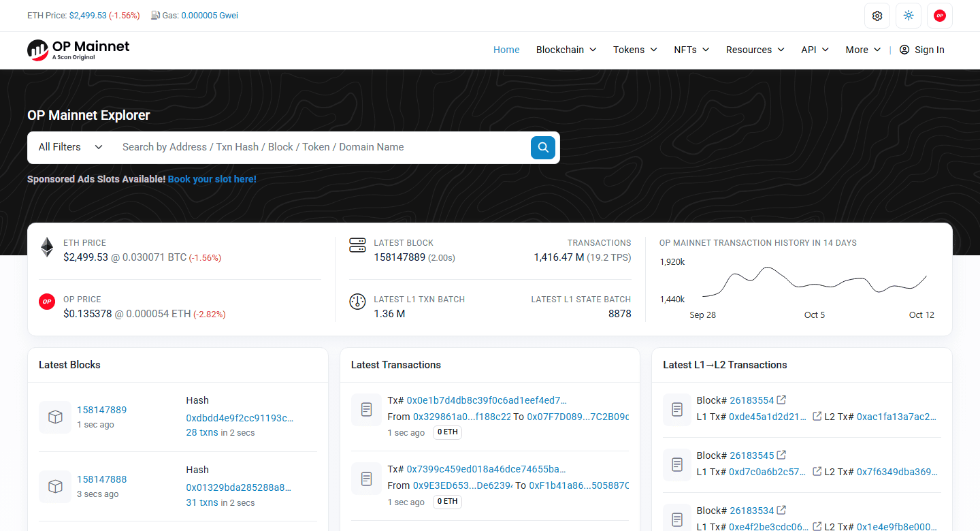Go to the Home nav item
The width and height of the screenshot is (980, 531).
coord(506,50)
